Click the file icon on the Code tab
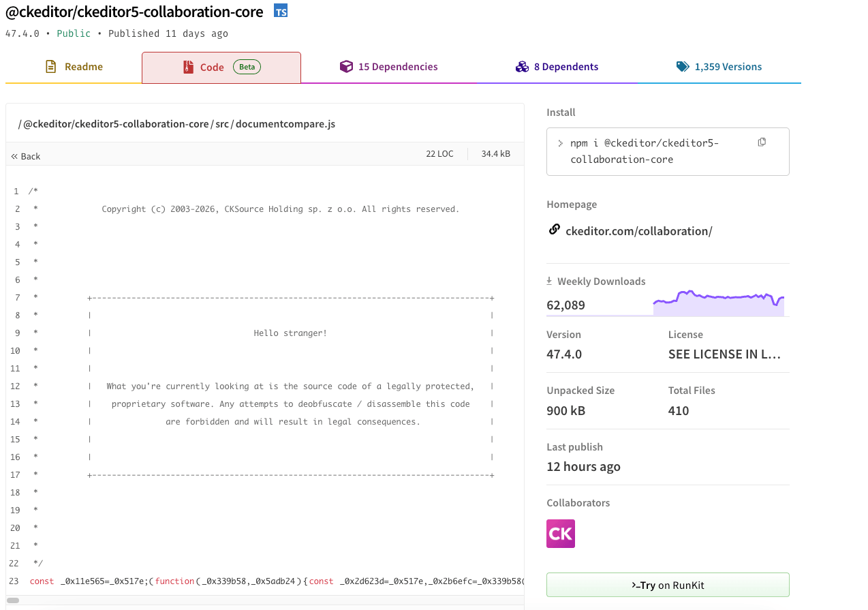 (188, 66)
